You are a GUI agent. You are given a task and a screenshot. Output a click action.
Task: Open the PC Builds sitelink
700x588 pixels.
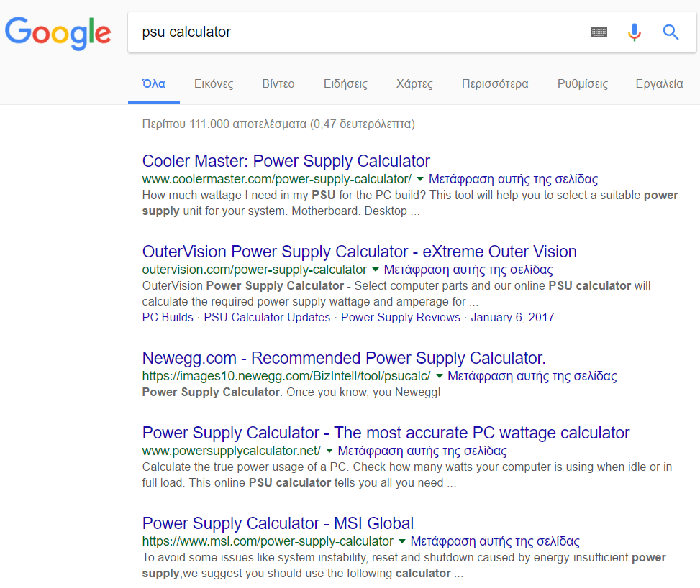pos(168,317)
